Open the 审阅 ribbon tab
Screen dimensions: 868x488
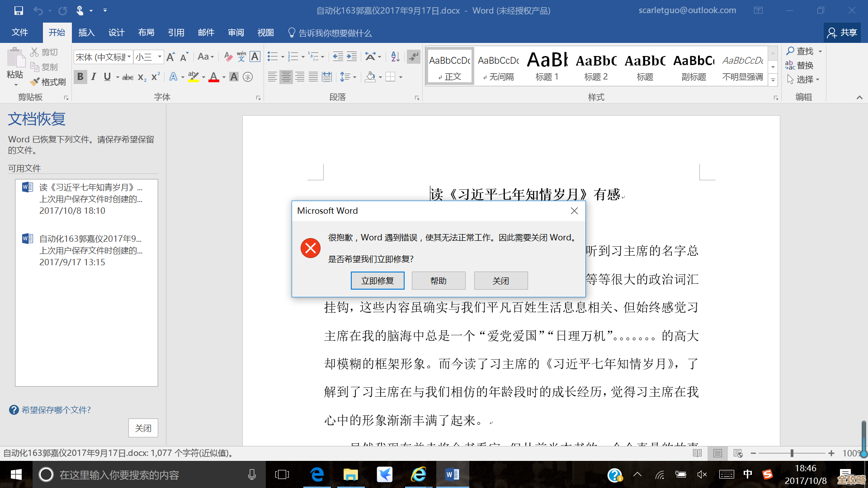click(236, 32)
